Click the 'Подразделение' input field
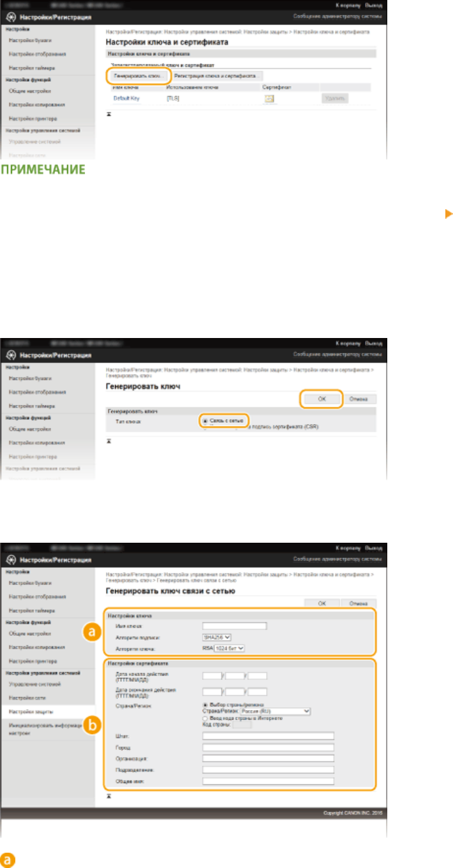453x868 pixels. (x=269, y=770)
